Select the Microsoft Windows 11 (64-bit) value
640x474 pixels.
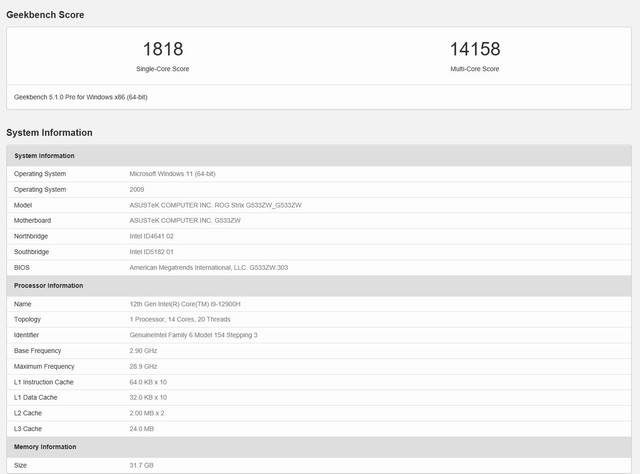point(172,173)
